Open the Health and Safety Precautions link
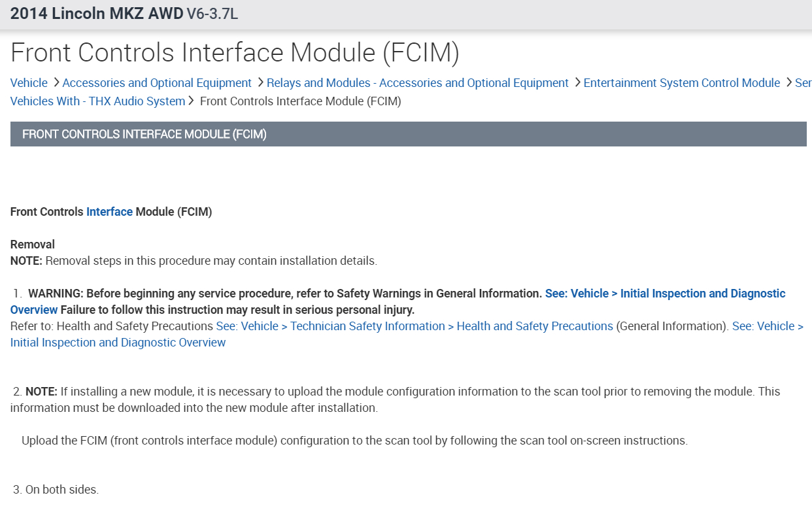Image resolution: width=812 pixels, height=508 pixels. point(414,326)
